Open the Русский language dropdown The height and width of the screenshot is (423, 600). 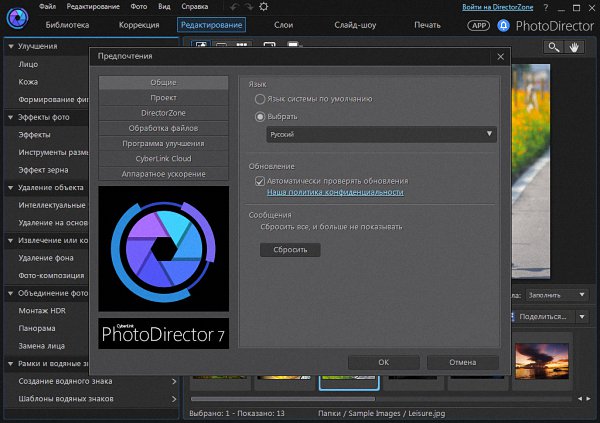(381, 134)
